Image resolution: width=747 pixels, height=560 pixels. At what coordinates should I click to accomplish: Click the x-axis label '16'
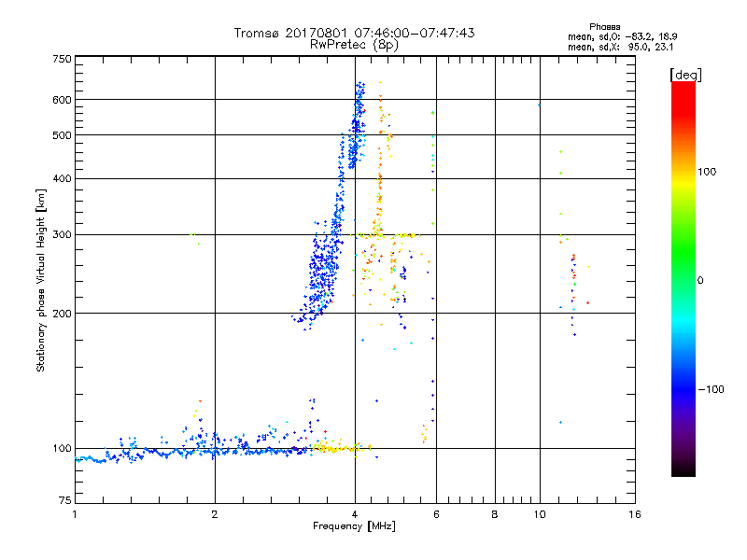[635, 514]
